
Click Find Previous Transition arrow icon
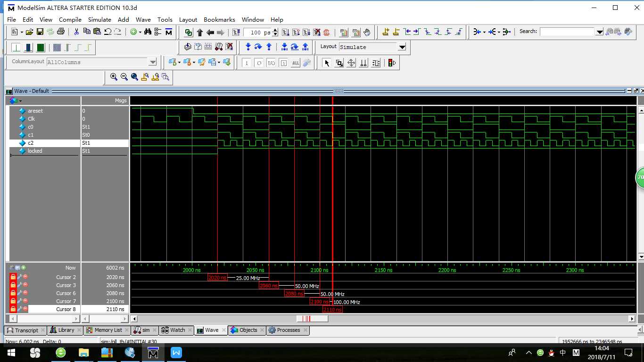point(407,32)
